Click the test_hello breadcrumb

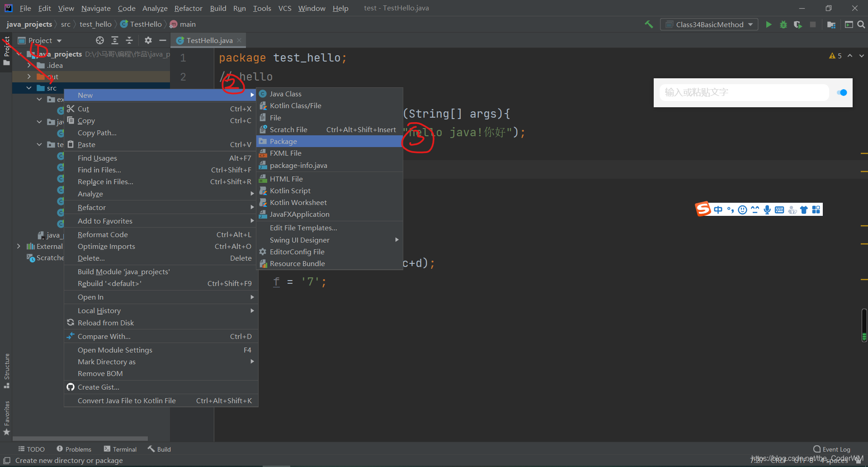[x=95, y=24]
